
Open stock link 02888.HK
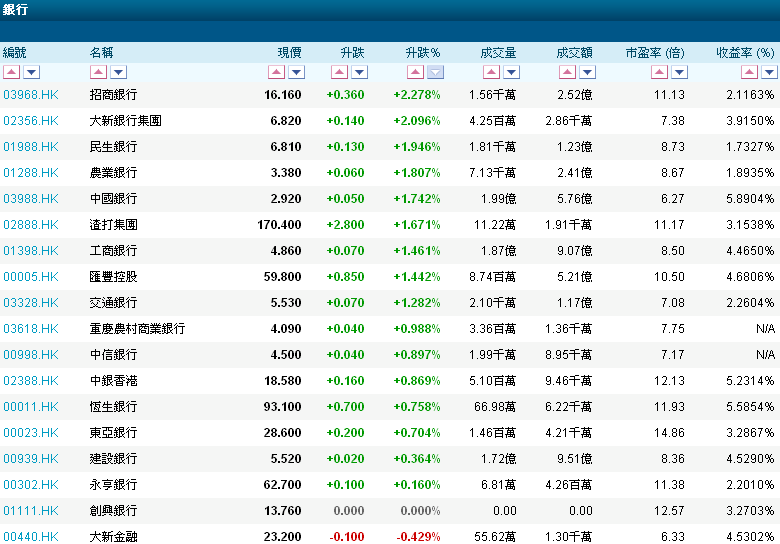[x=31, y=225]
